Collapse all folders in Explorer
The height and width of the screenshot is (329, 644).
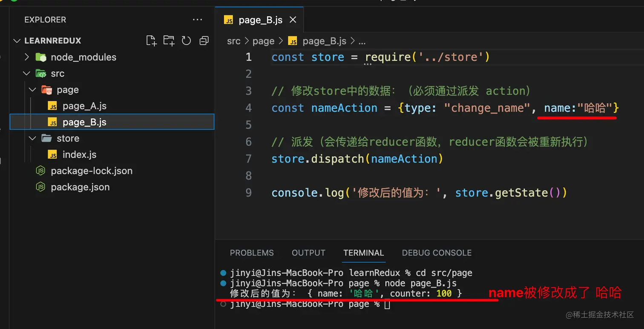(x=204, y=40)
